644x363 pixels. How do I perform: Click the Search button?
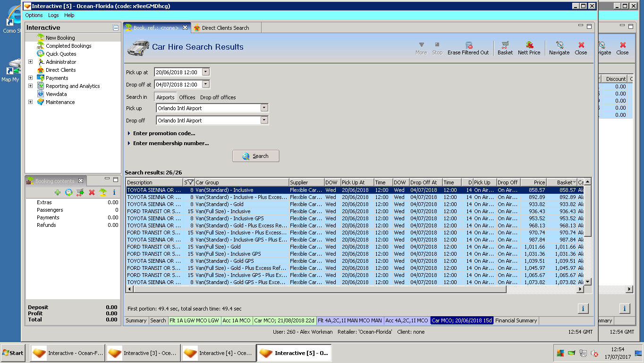pyautogui.click(x=255, y=156)
